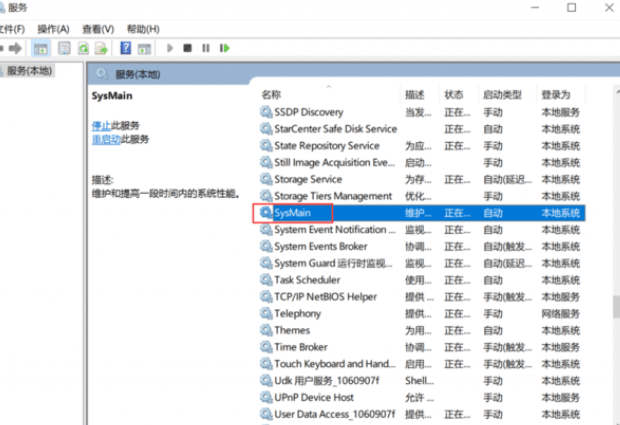The width and height of the screenshot is (620, 425).
Task: Sort by the 状态 column header
Action: tap(454, 95)
